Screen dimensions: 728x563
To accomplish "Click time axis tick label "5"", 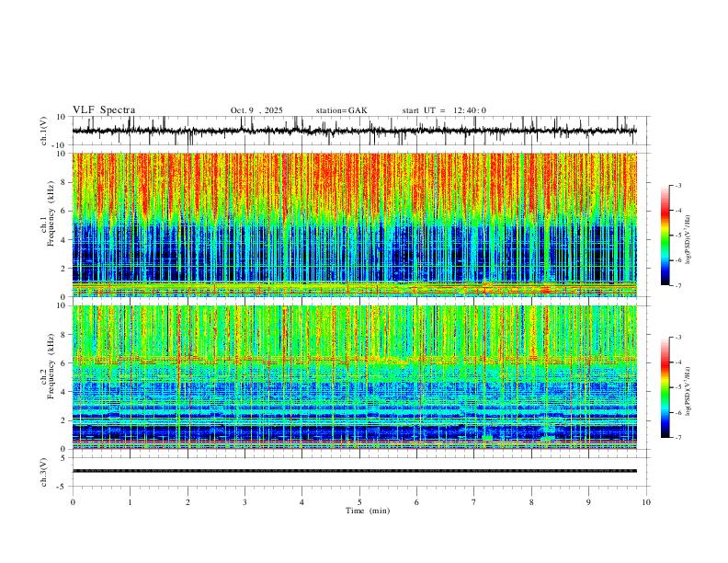I will [x=359, y=502].
